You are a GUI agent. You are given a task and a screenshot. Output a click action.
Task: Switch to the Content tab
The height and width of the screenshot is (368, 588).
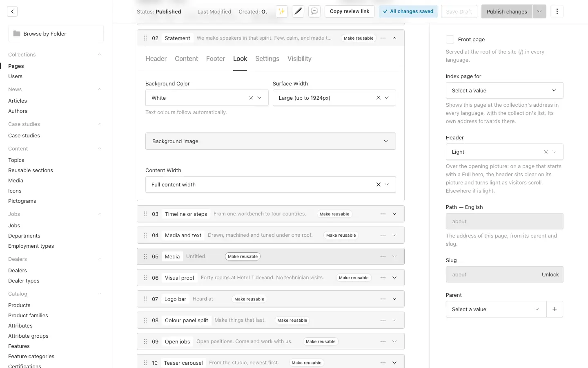[186, 58]
